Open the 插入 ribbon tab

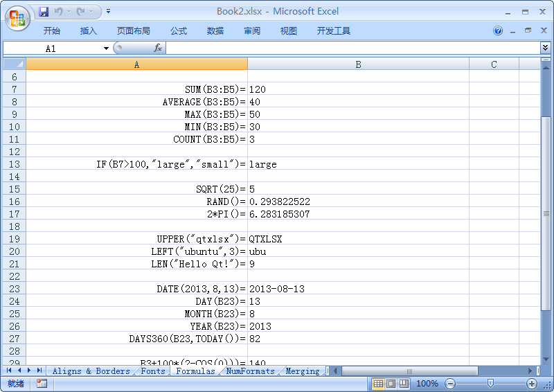pos(89,31)
